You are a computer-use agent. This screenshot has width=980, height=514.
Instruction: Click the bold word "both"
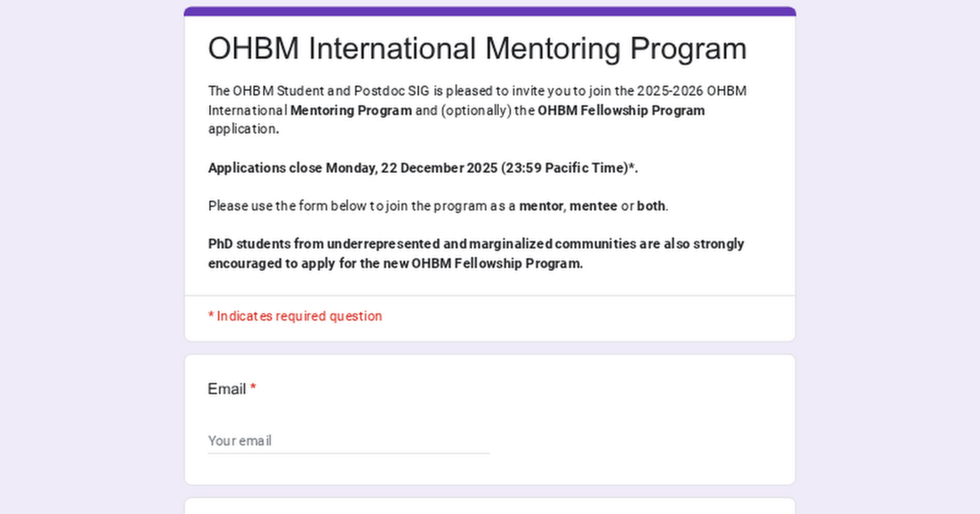click(651, 206)
